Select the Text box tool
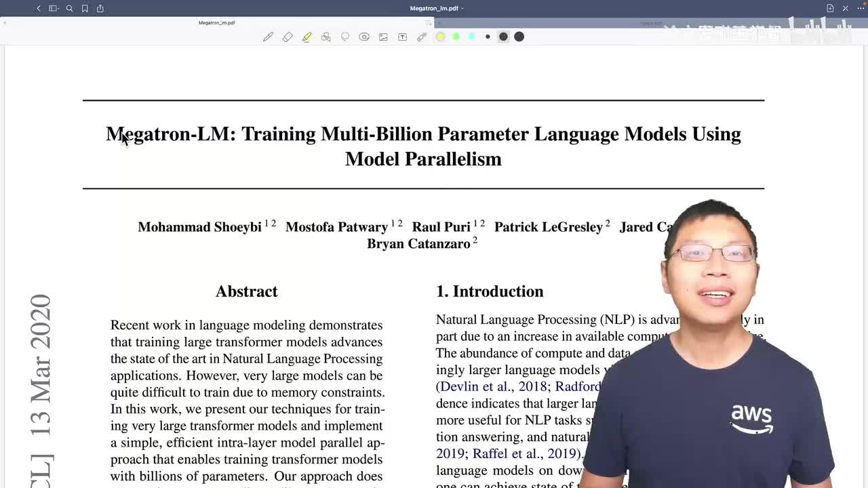The image size is (868, 488). coord(402,37)
